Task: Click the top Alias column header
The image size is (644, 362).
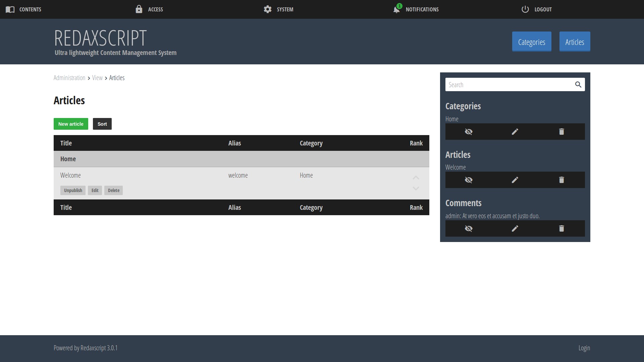Action: (234, 143)
